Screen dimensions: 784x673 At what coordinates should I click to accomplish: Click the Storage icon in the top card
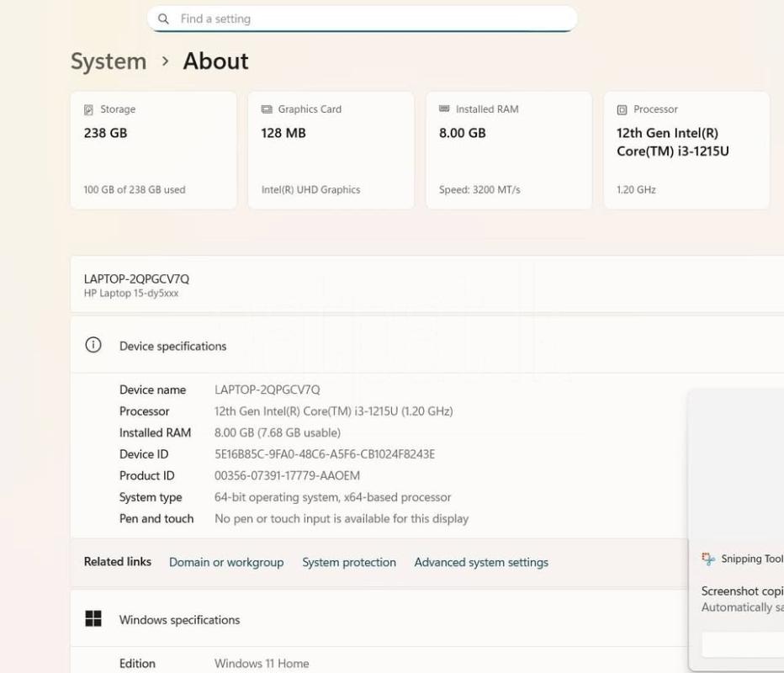(88, 109)
